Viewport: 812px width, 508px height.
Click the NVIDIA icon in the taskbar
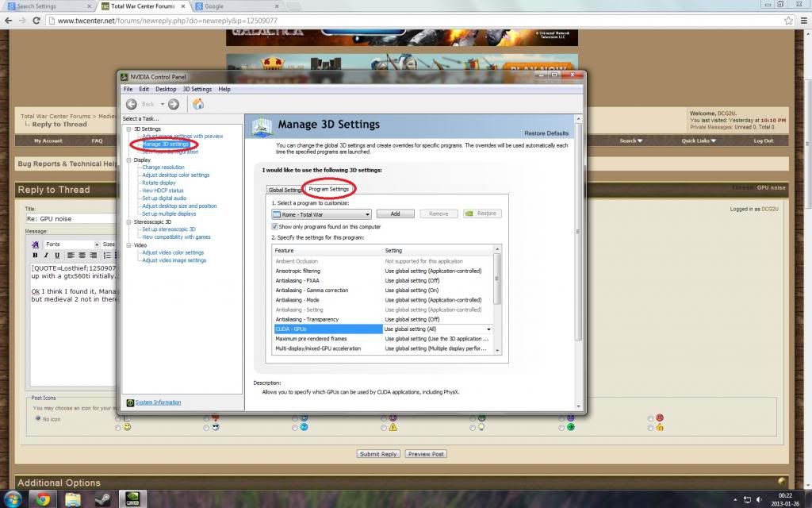(x=132, y=499)
